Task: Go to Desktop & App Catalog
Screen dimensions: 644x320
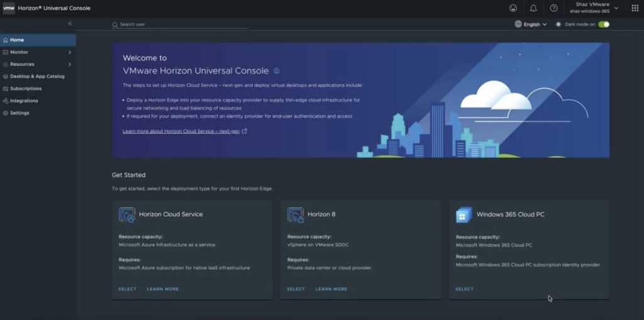Action: pyautogui.click(x=37, y=76)
